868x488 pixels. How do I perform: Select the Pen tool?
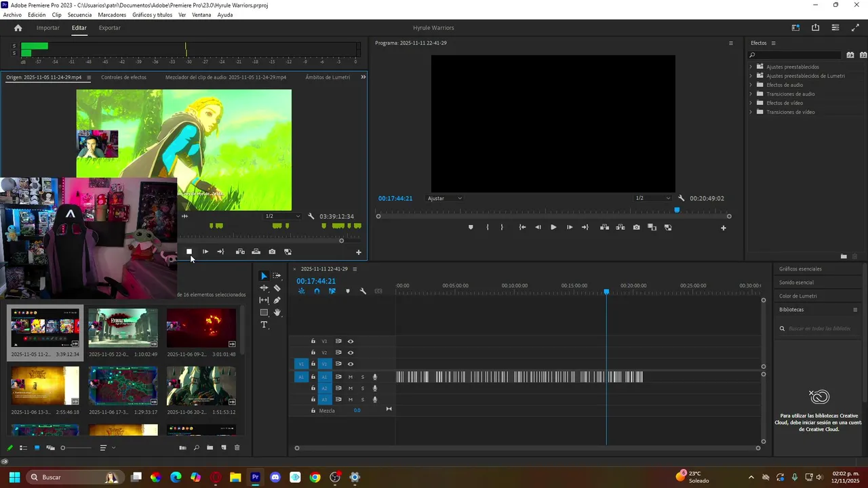pos(277,300)
